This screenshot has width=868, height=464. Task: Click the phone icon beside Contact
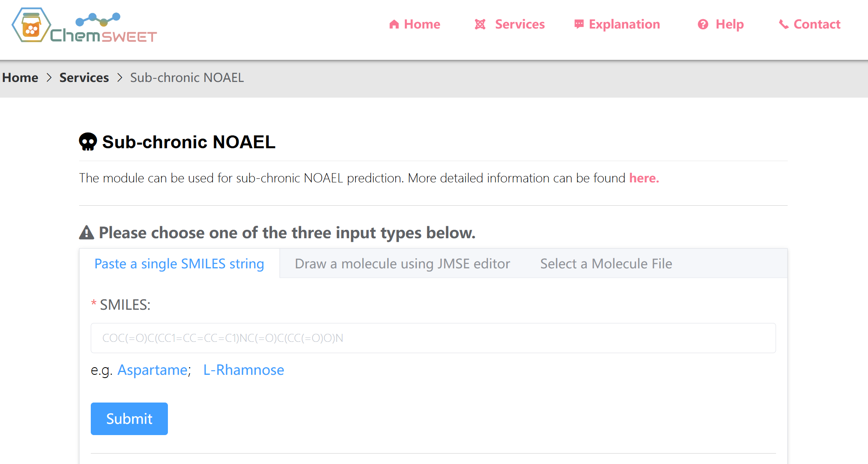click(x=784, y=25)
